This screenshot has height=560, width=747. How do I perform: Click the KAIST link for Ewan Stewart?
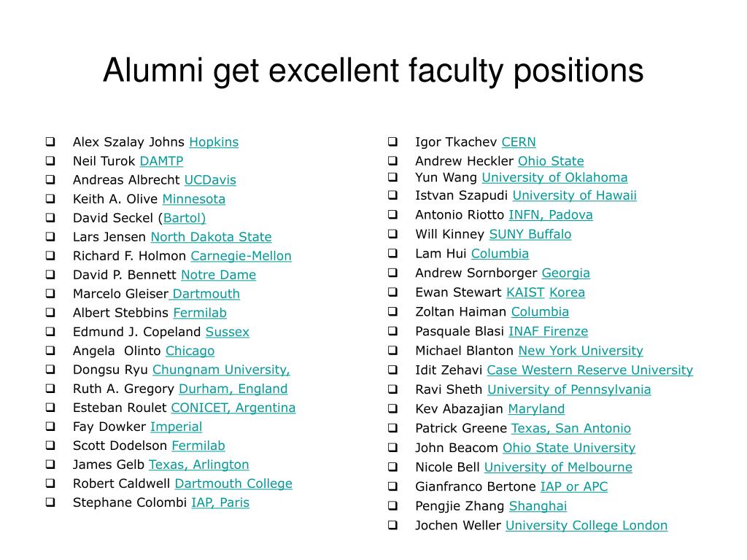tap(525, 292)
